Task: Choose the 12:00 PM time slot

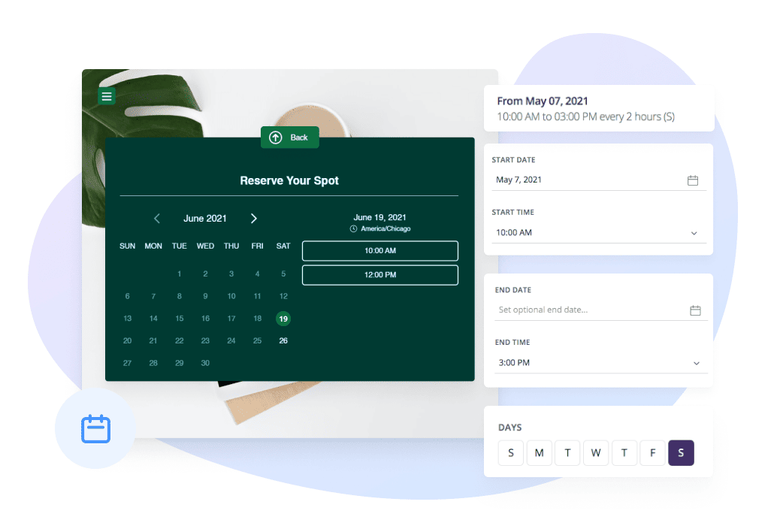Action: coord(379,275)
